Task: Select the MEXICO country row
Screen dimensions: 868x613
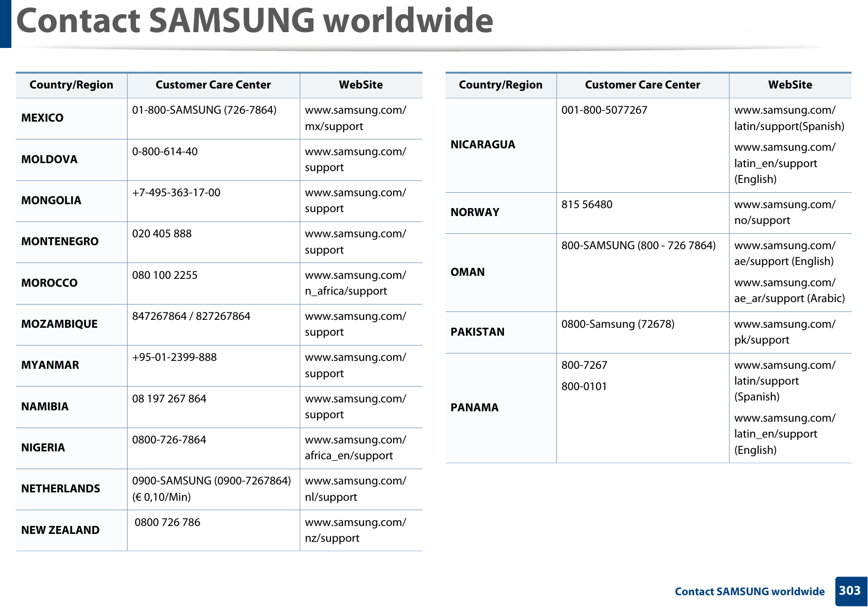Action: coord(42,118)
